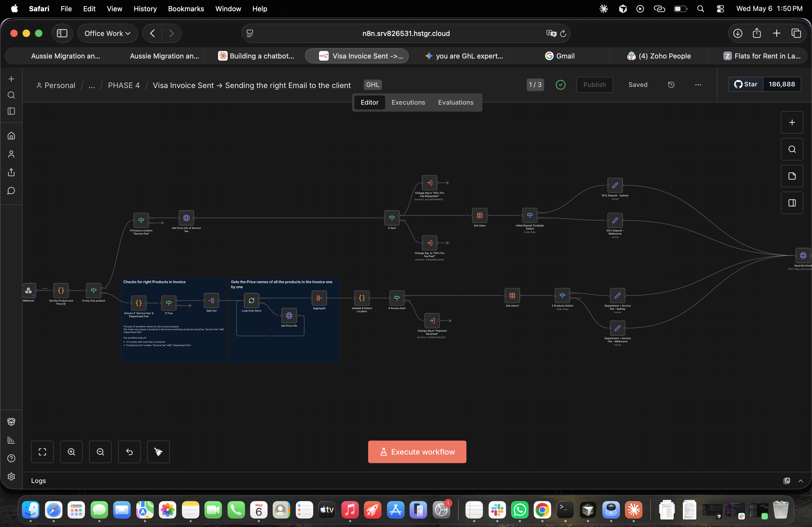Select 'Department + Service Fee - Melbourne' node
This screenshot has width=812, height=527.
618,328
